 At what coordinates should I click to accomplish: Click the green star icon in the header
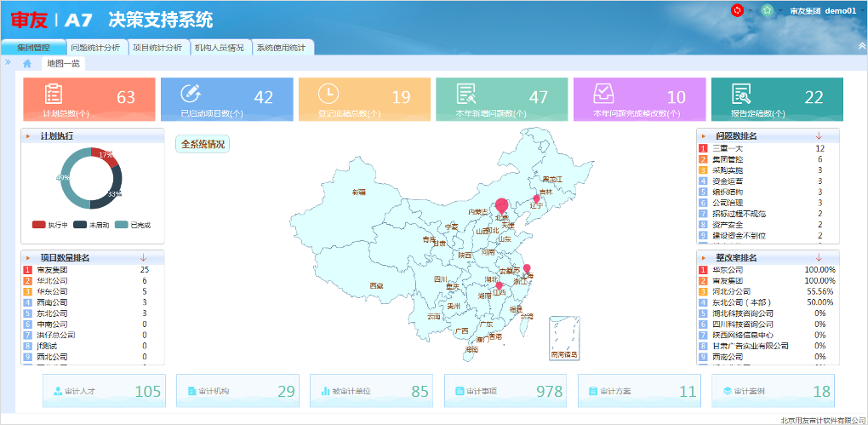point(767,10)
